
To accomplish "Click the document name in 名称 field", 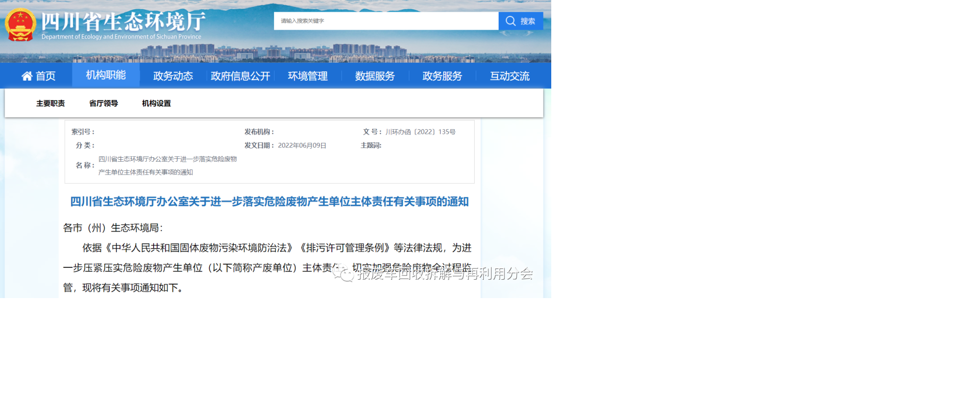I will click(x=167, y=165).
